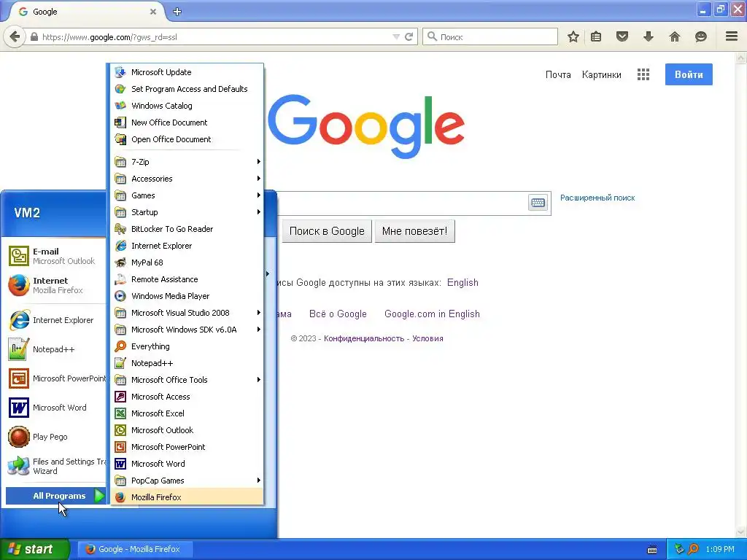
Task: Launch Play Pego game
Action: 55,437
